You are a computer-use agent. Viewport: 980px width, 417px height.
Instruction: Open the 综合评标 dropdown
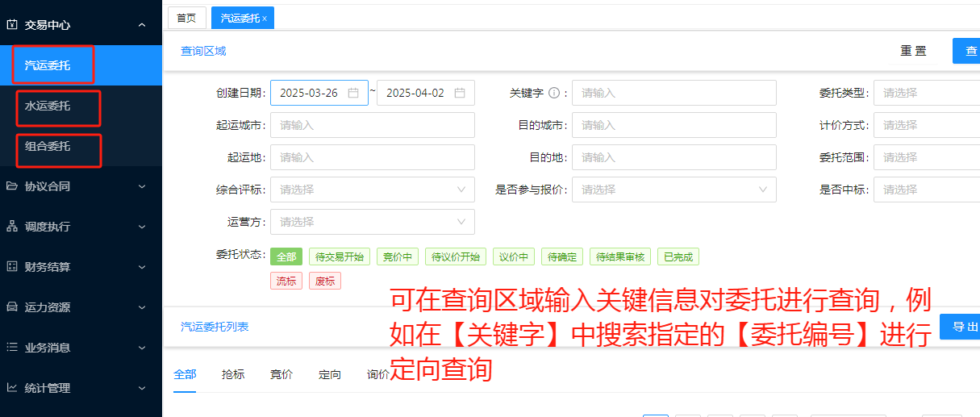[x=373, y=190]
